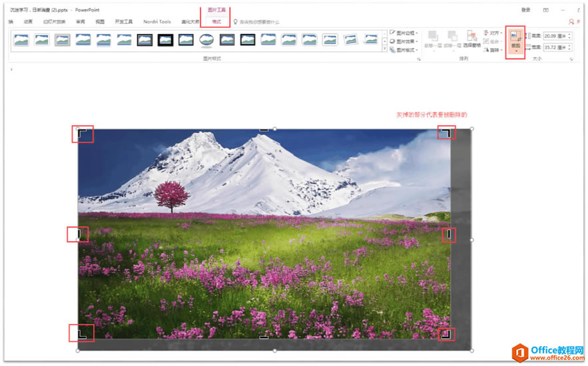
Task: Open the 图片边框 picture border dropdown
Action: coord(404,33)
